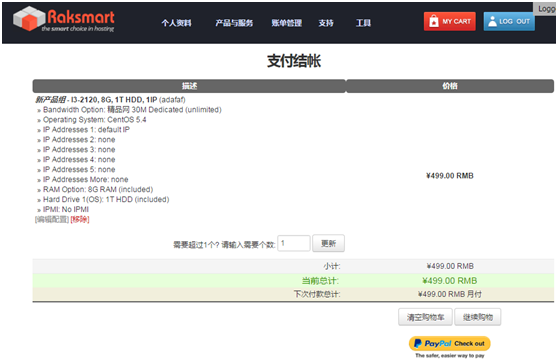Click the green 当前总计 total amount
Viewport: 558px width, 363px height.
(x=450, y=281)
